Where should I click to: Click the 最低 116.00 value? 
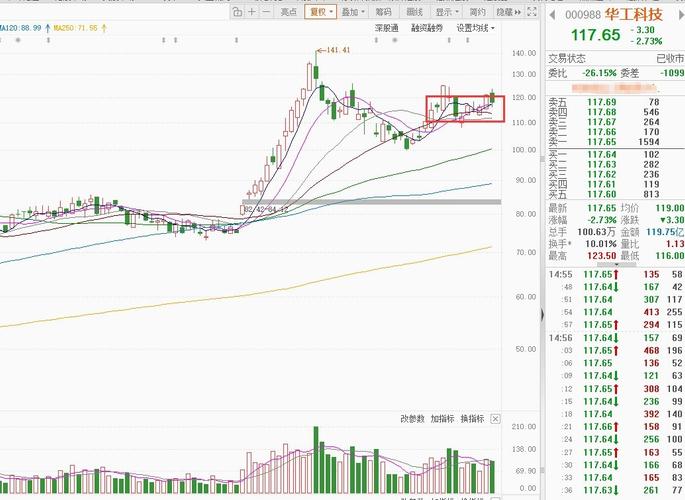670,256
